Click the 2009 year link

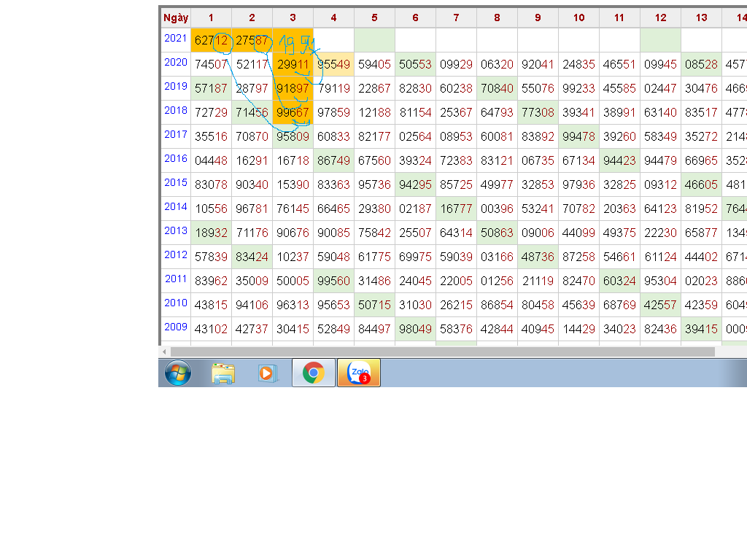(175, 327)
